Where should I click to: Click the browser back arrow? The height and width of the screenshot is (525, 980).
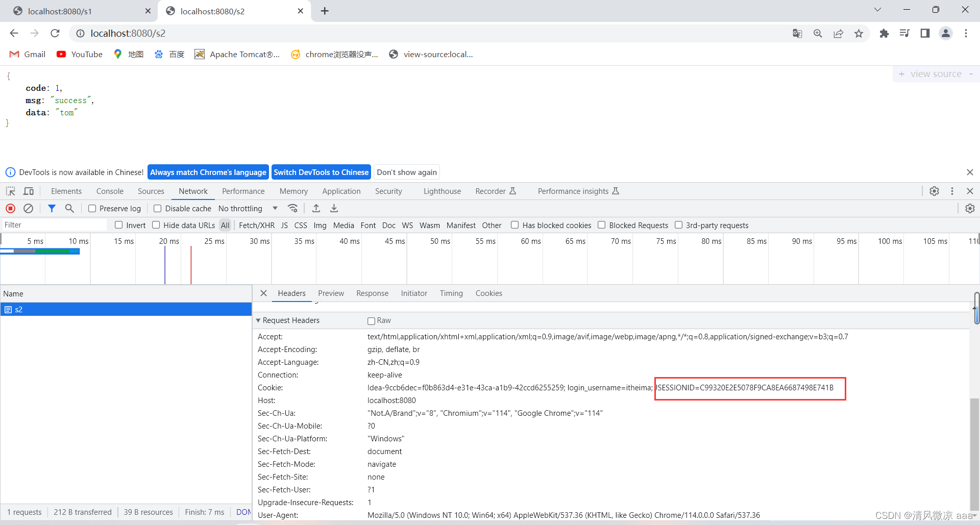(x=14, y=33)
